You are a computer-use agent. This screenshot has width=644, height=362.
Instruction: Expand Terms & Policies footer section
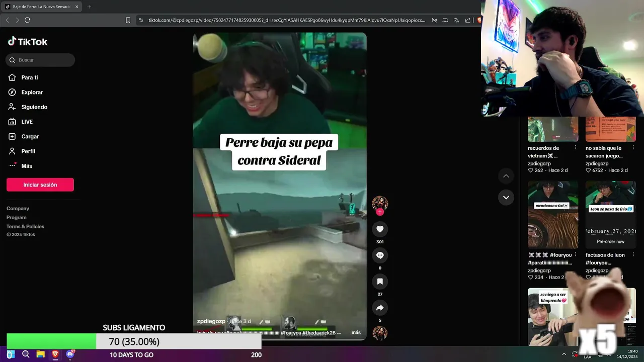click(x=25, y=226)
